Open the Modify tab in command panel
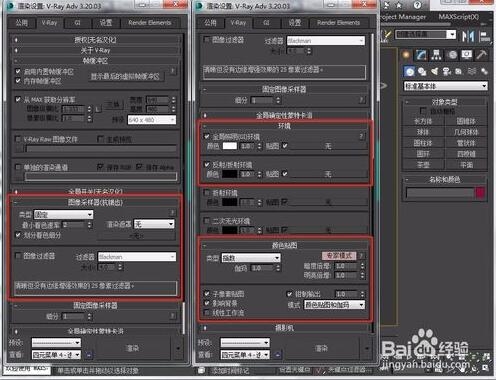The image size is (496, 380). point(421,55)
